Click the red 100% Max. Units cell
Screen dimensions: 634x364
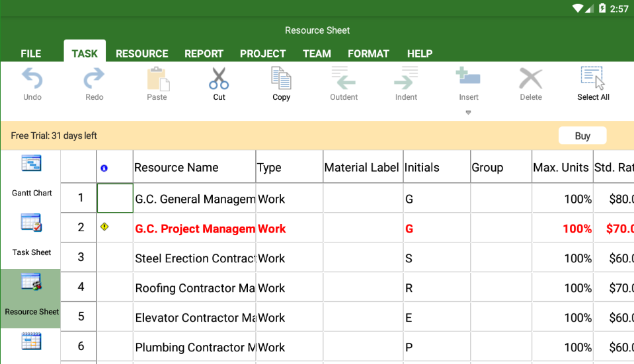563,227
